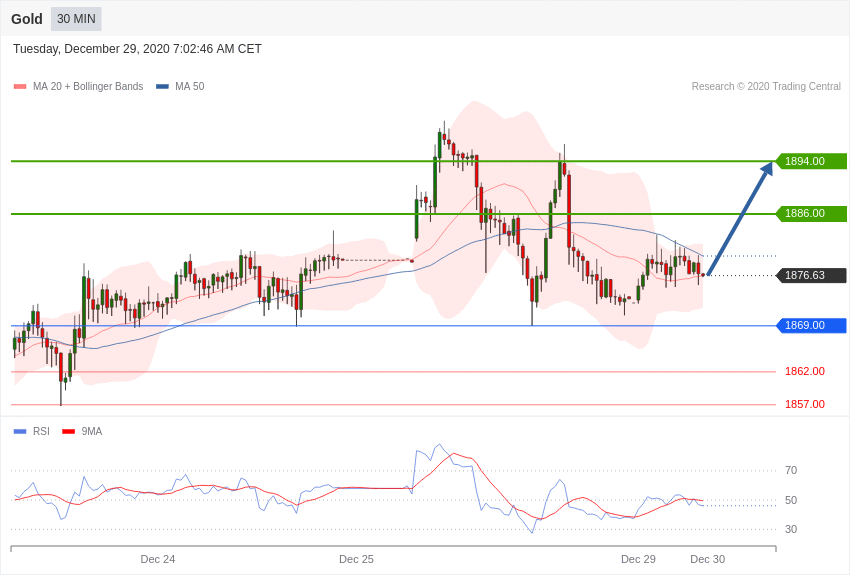Click the Dec 24 date axis label
The width and height of the screenshot is (850, 576).
point(158,559)
